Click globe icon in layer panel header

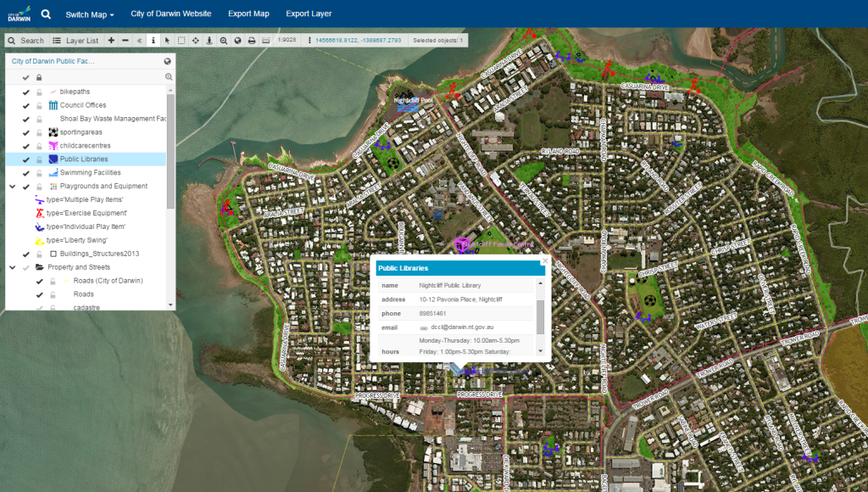click(168, 61)
